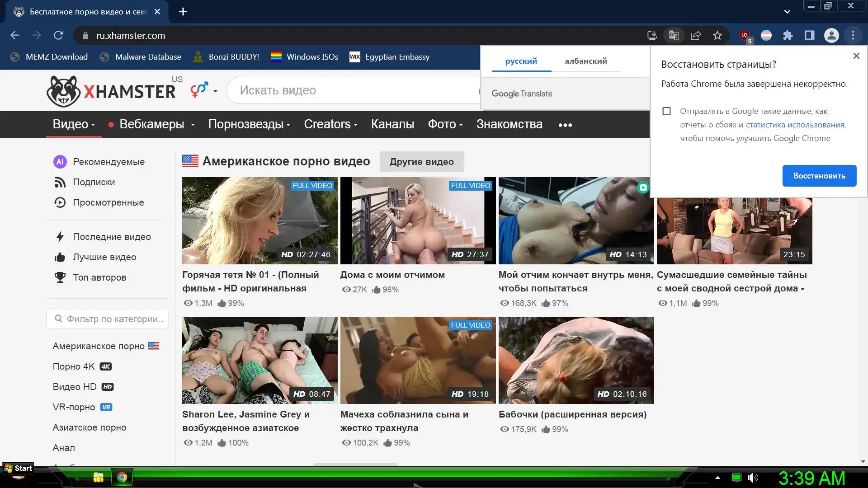Check the send crash reports to Google checkbox
The height and width of the screenshot is (488, 868).
coord(666,111)
